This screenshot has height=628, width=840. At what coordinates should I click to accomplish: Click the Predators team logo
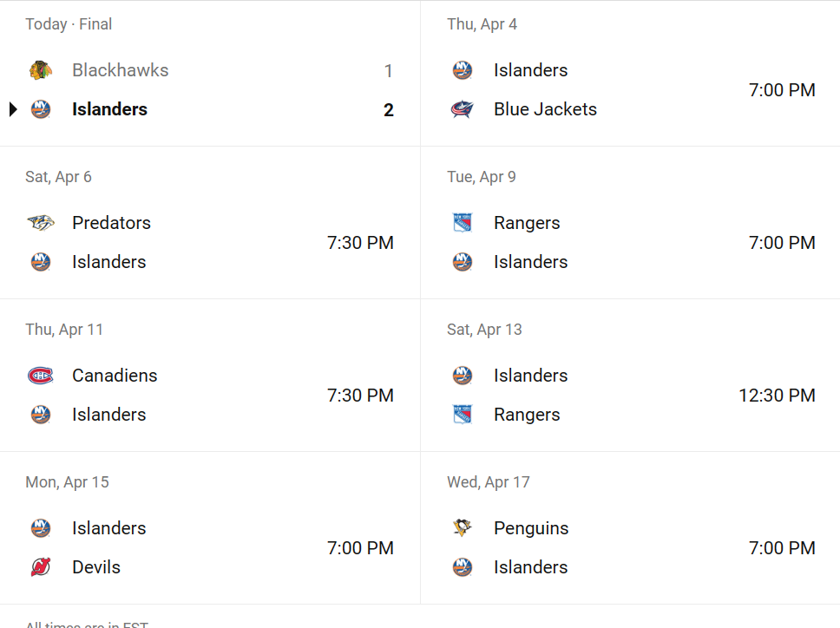[40, 223]
